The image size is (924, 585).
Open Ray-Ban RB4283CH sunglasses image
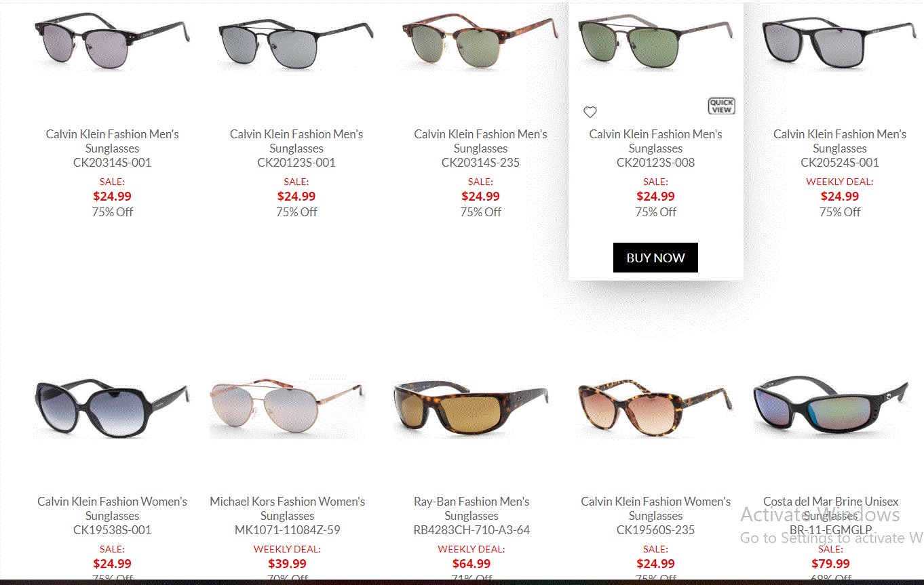click(x=471, y=409)
